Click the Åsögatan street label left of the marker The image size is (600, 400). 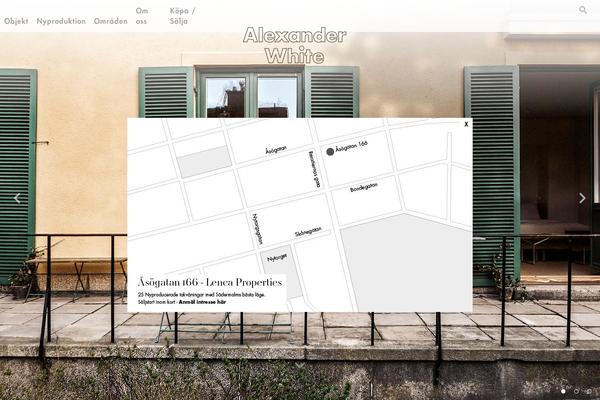coord(276,150)
